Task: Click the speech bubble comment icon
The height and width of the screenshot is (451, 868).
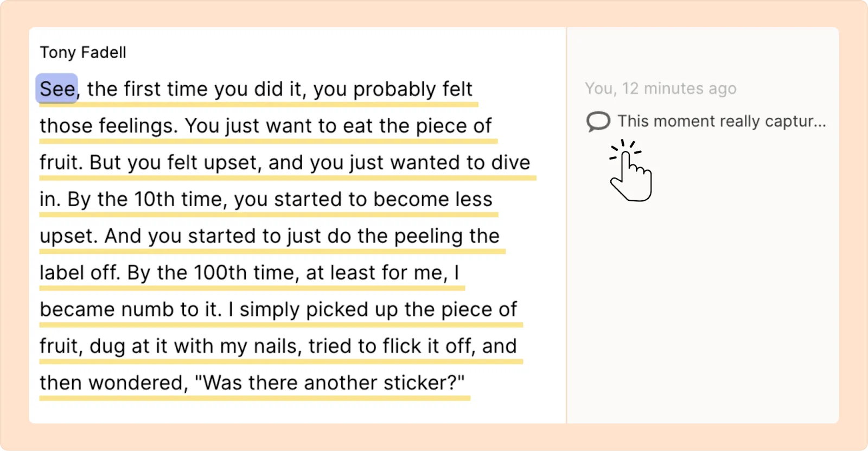Action: click(598, 121)
